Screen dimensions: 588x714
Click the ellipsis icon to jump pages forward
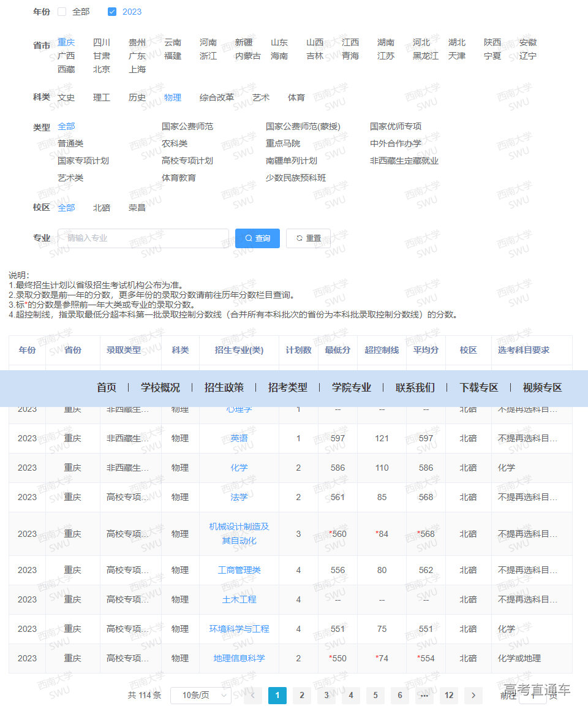click(424, 696)
